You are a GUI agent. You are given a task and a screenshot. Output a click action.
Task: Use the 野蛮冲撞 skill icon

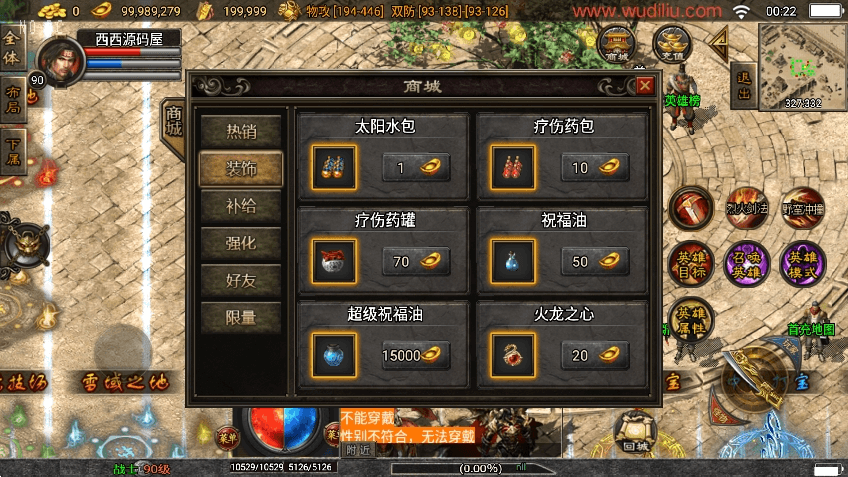point(803,208)
